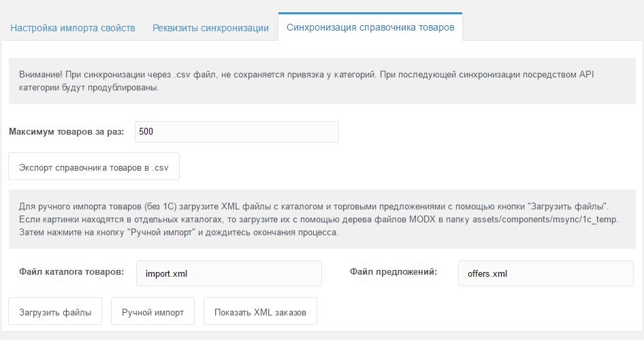Screen dimensions: 644x340
Task: Click the assets/components/msync/1c_temp path text
Action: point(545,220)
